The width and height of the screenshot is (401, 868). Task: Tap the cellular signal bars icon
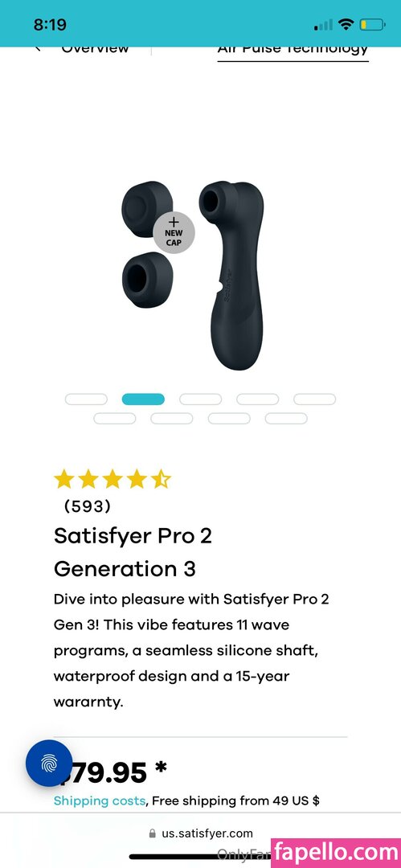tap(324, 25)
